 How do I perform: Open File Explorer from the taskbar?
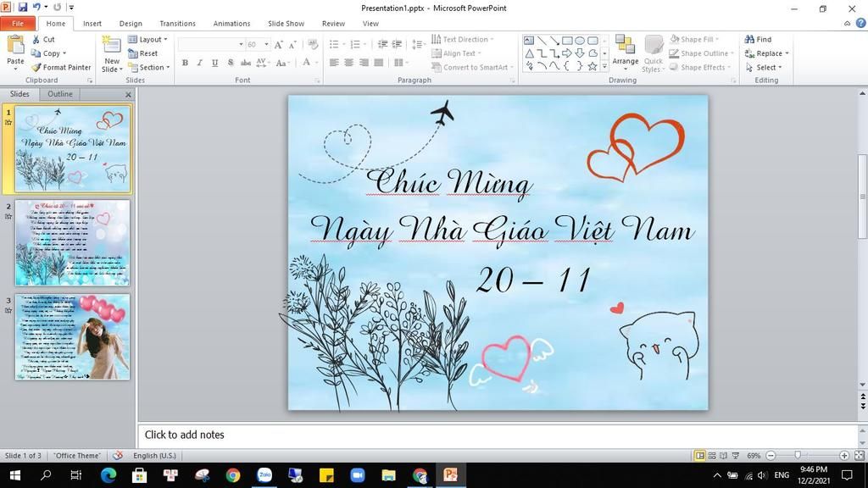(x=388, y=474)
